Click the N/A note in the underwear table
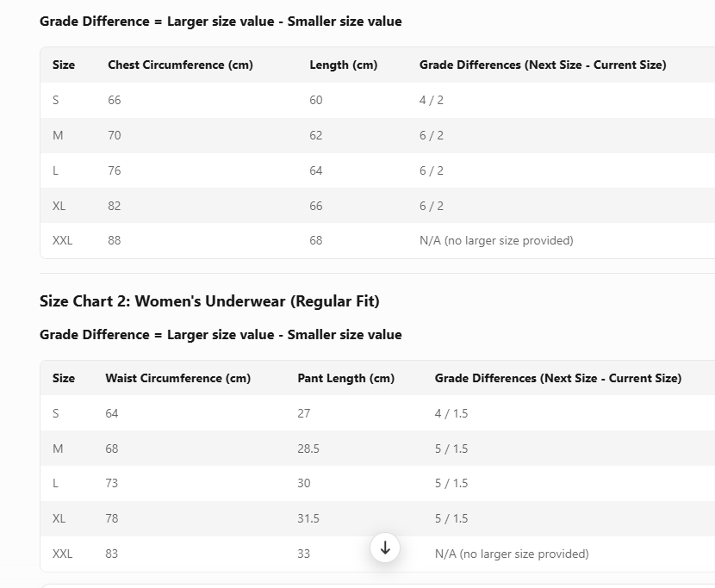Image resolution: width=715 pixels, height=588 pixels. coord(512,554)
